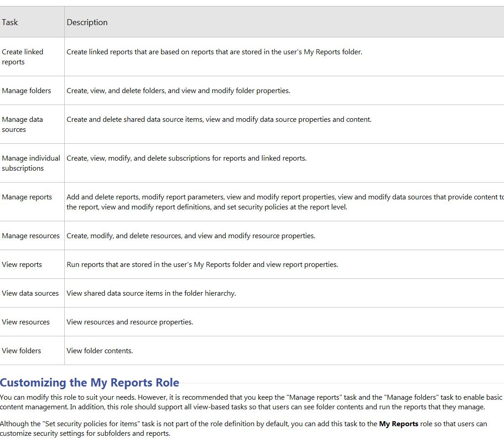Click the description "Create, view, and delete folders"

178,91
